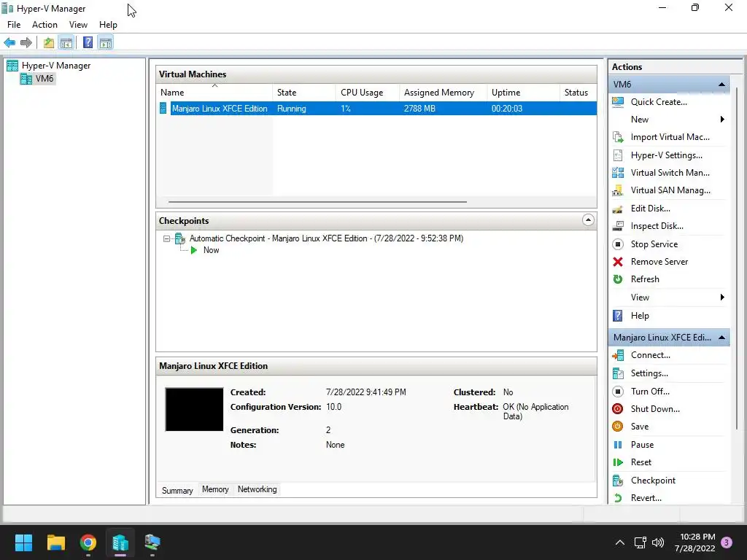The image size is (747, 560).
Task: Sort by the CPU Usage column header
Action: click(x=367, y=93)
